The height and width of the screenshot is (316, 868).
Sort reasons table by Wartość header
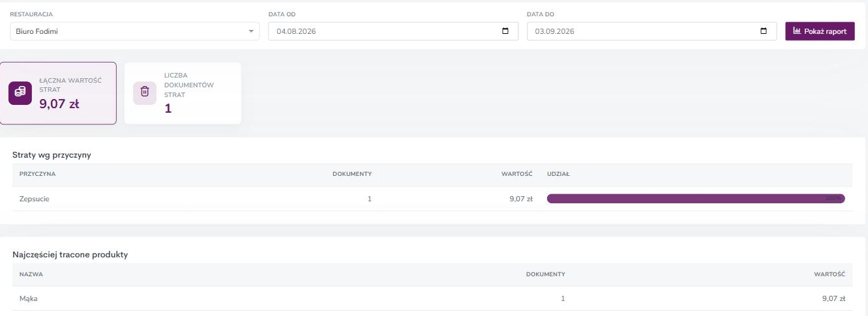[516, 174]
